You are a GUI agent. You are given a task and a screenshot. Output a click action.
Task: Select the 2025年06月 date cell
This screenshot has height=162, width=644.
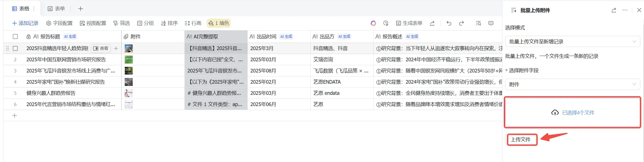[x=279, y=104]
